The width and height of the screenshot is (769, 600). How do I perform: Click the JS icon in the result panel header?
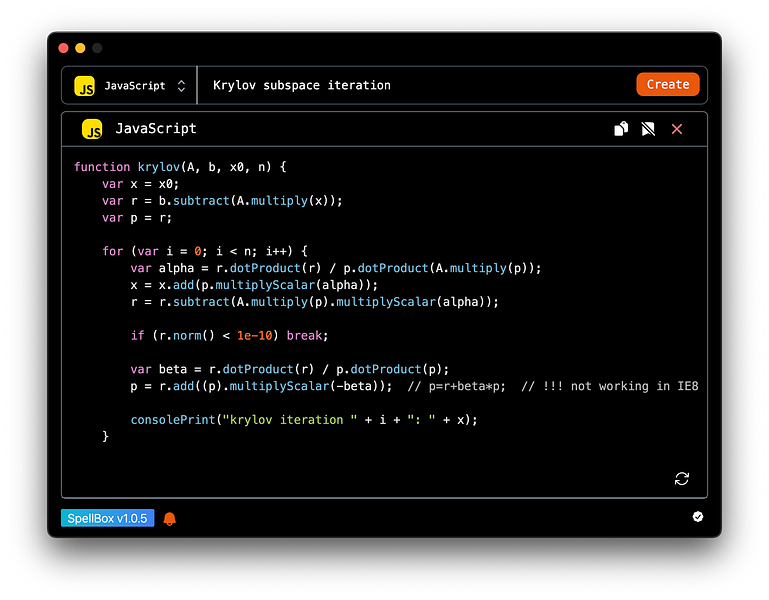[x=92, y=129]
